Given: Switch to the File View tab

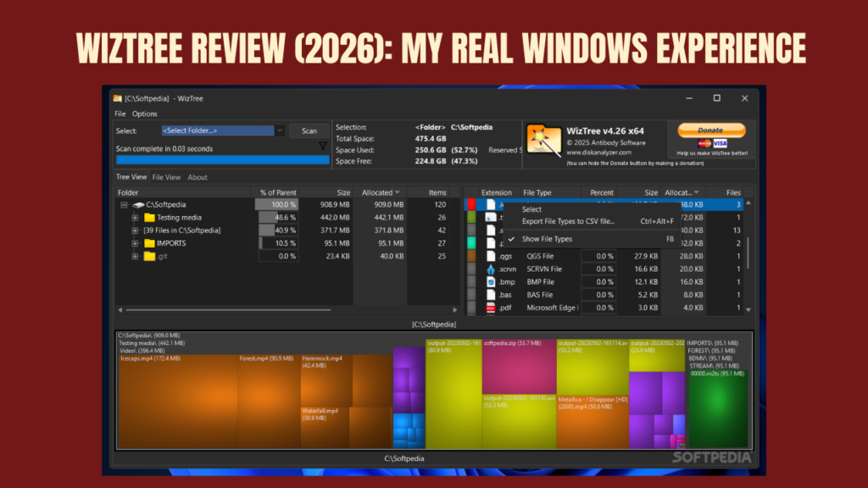Looking at the screenshot, I should (x=166, y=177).
